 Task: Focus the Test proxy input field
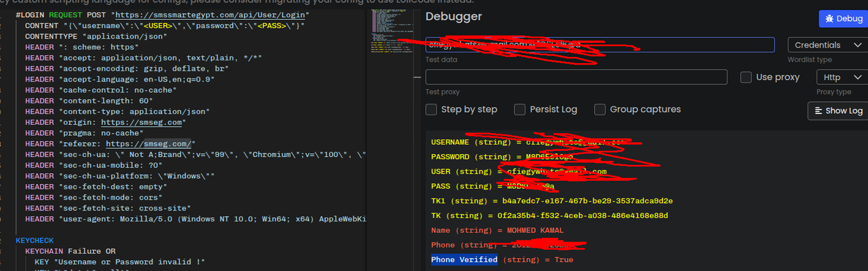pyautogui.click(x=576, y=77)
